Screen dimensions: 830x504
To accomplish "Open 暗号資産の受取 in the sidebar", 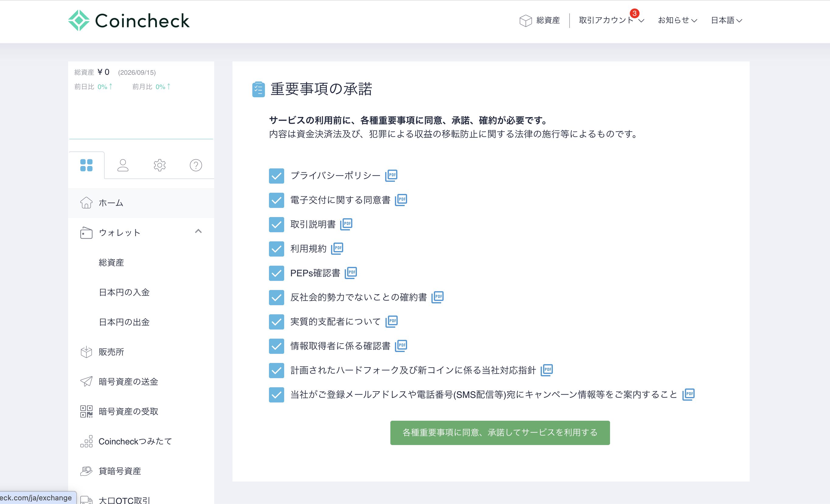I will [141, 412].
